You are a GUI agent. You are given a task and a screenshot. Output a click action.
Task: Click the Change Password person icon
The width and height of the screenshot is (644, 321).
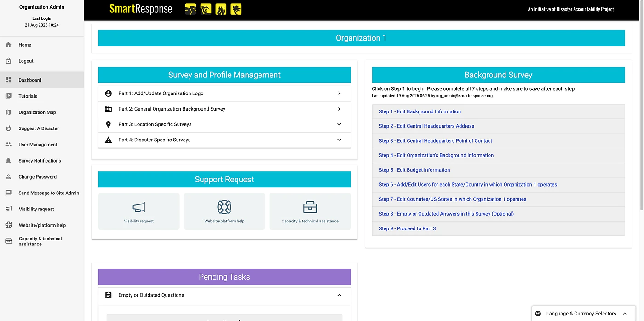click(8, 177)
